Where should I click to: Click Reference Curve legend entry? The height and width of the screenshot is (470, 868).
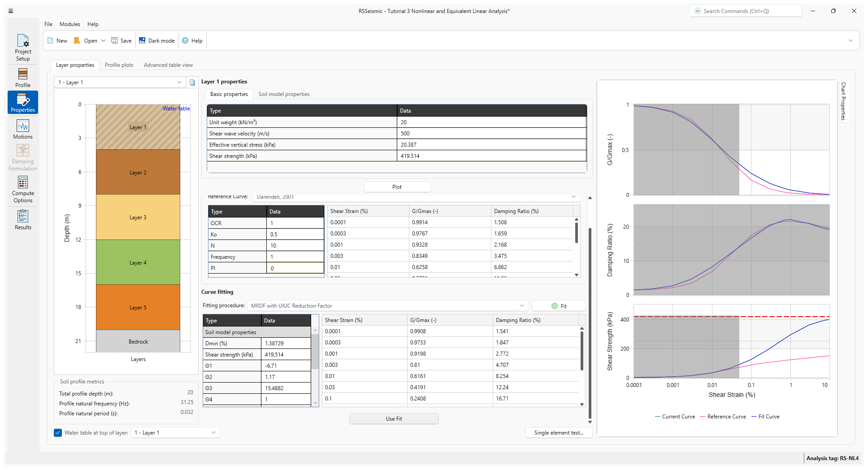(x=723, y=417)
